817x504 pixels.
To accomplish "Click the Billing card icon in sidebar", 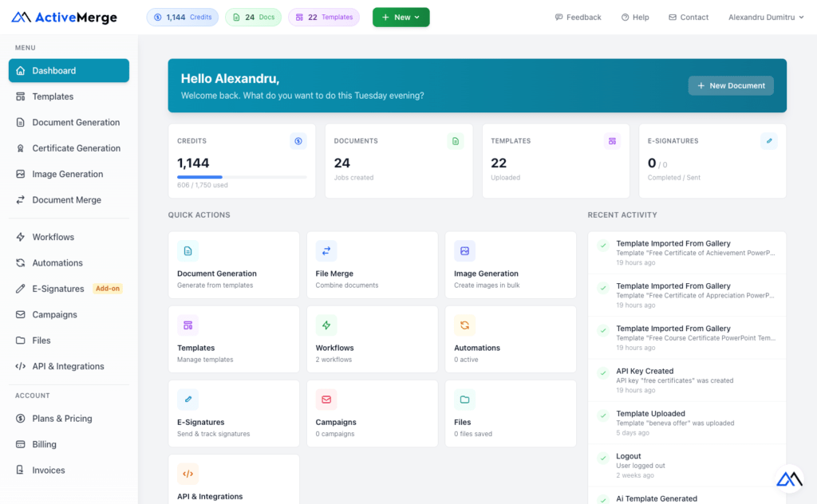I will (x=20, y=444).
